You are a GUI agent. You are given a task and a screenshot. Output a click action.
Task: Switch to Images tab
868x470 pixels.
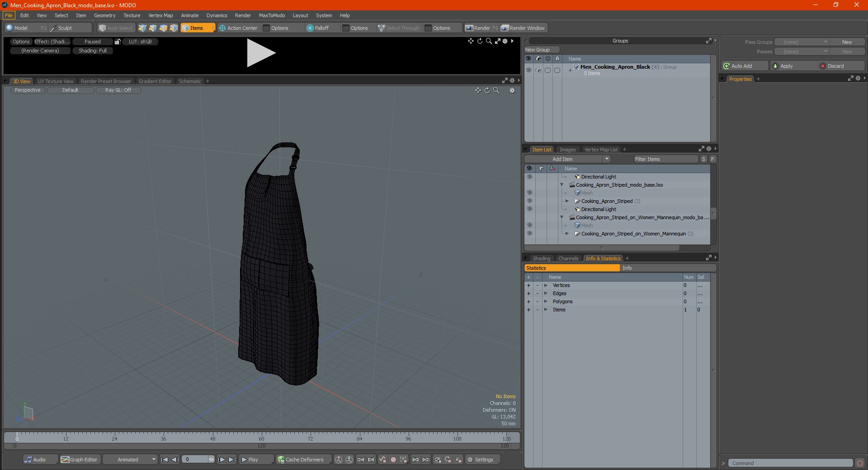pyautogui.click(x=567, y=150)
